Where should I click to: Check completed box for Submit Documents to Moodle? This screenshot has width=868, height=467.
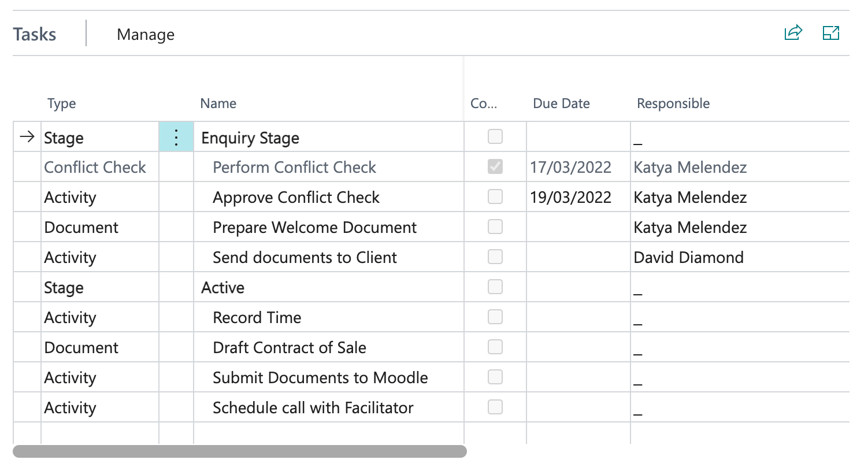[495, 377]
